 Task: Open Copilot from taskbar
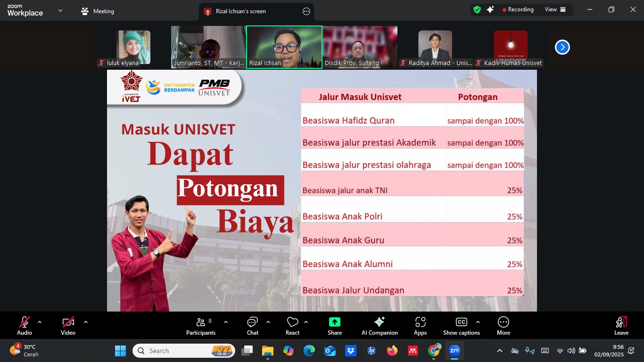pyautogui.click(x=289, y=351)
